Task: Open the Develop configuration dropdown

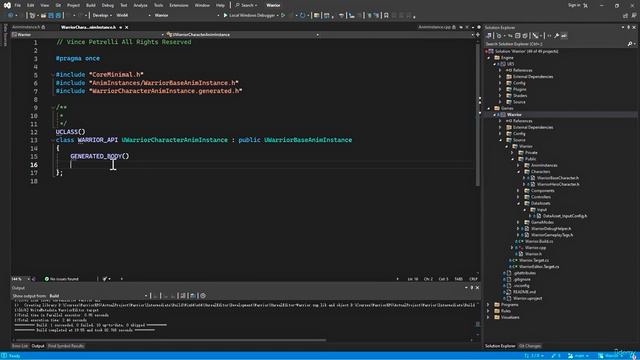Action: (x=102, y=16)
